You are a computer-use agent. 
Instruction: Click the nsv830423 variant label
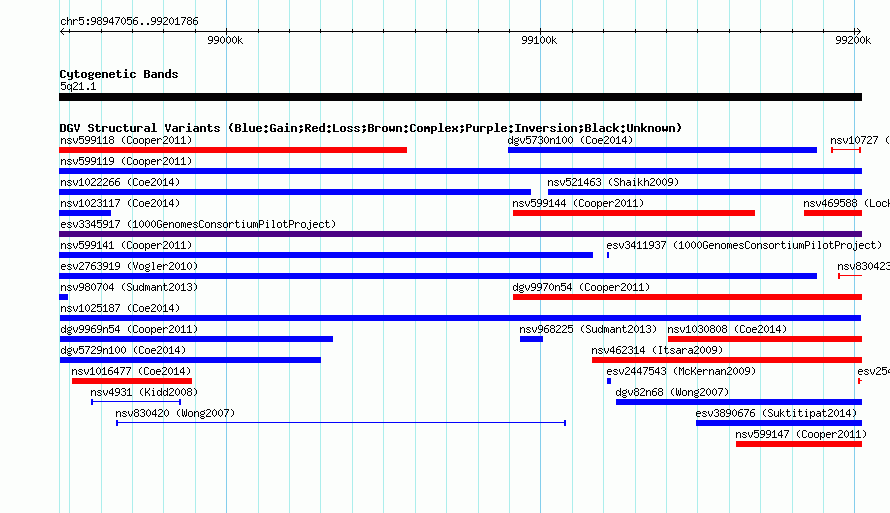pyautogui.click(x=863, y=266)
